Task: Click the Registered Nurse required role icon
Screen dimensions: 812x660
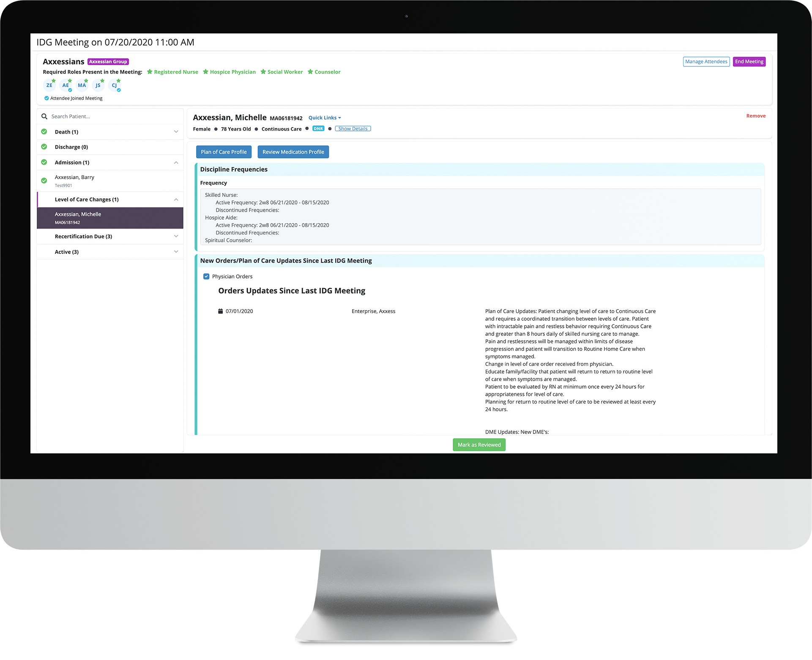Action: 149,71
